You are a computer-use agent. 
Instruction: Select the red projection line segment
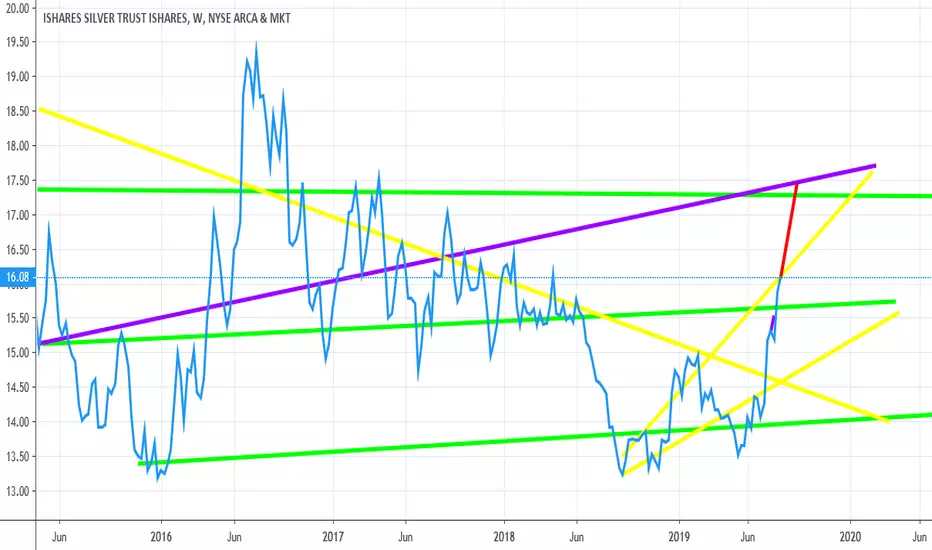[x=788, y=231]
